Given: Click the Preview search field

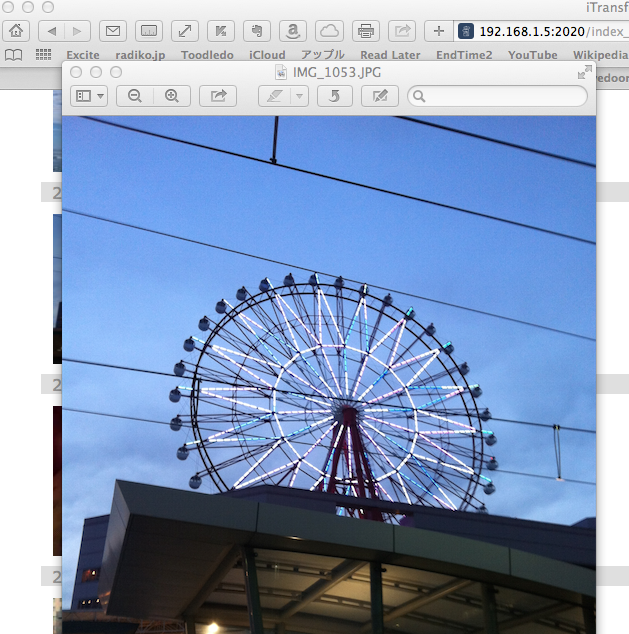Looking at the screenshot, I should pos(498,96).
